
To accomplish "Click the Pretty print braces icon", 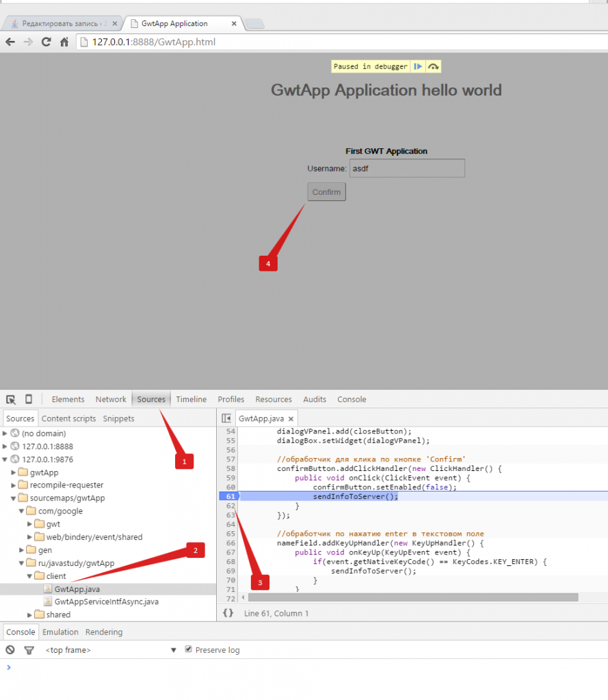I will click(x=228, y=612).
